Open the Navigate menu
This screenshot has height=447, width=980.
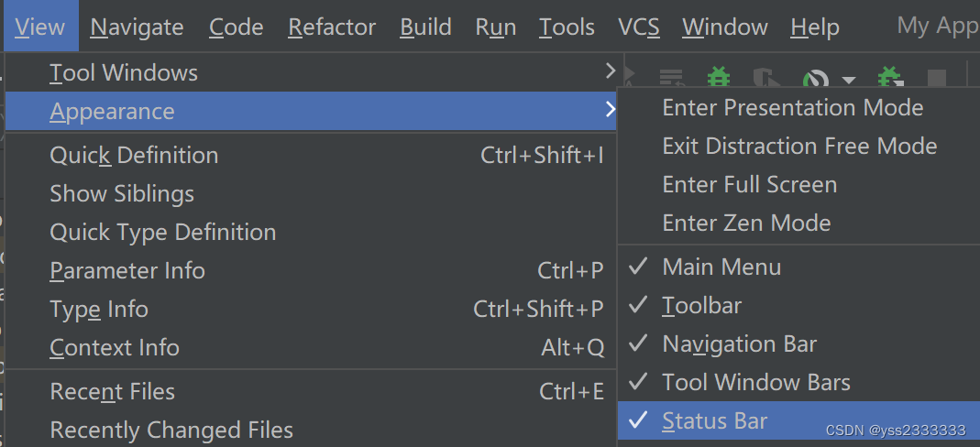point(138,27)
